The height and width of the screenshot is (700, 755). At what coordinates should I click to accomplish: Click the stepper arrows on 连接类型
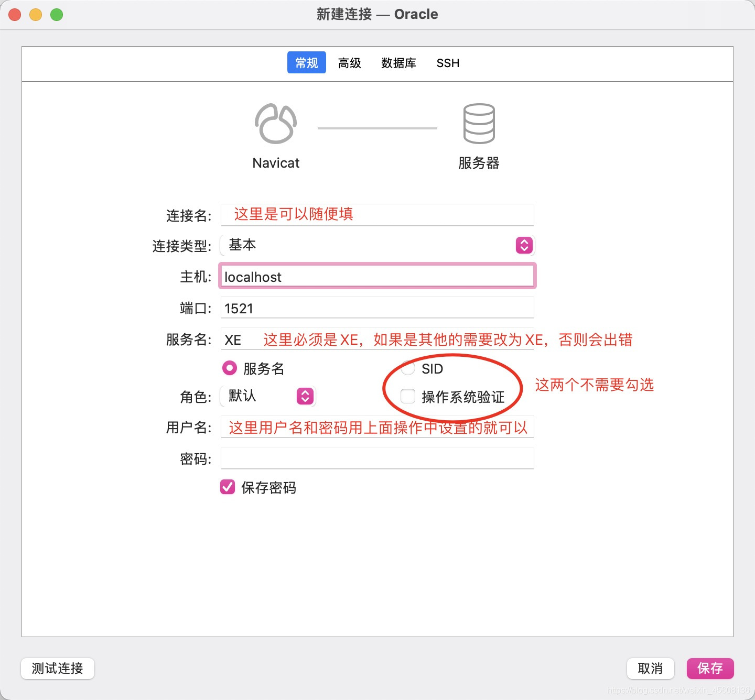524,245
